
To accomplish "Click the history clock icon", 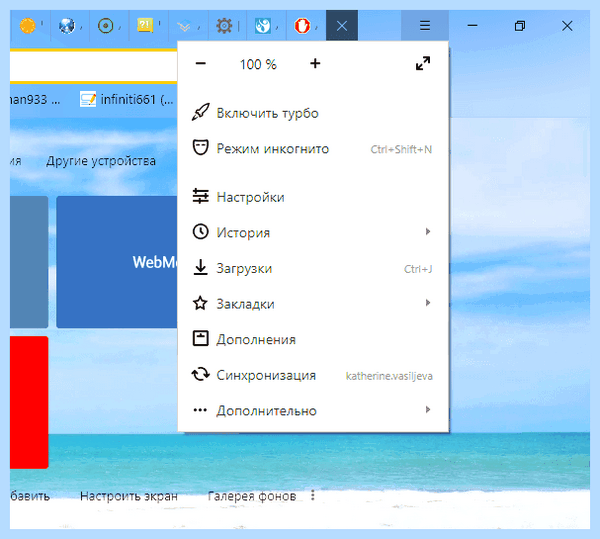I will 201,231.
